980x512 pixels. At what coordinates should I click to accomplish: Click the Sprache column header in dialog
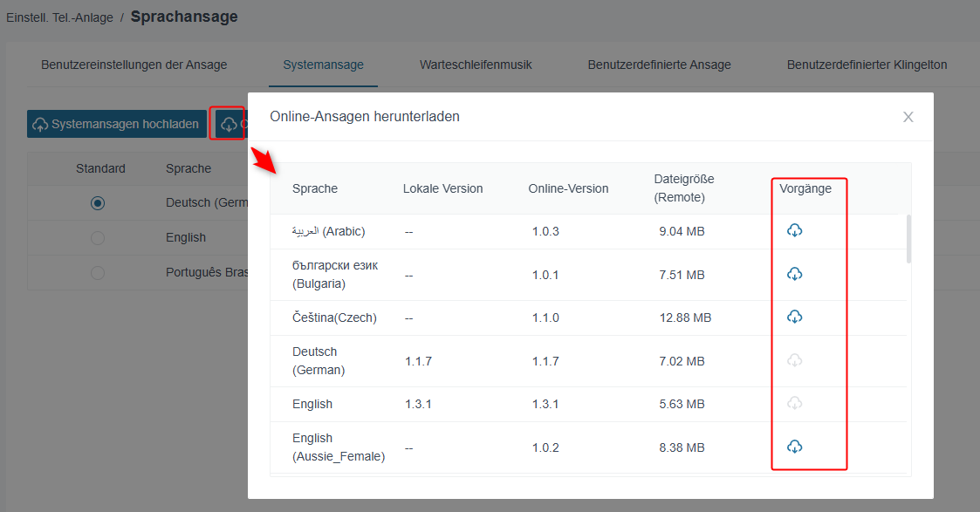tap(315, 188)
